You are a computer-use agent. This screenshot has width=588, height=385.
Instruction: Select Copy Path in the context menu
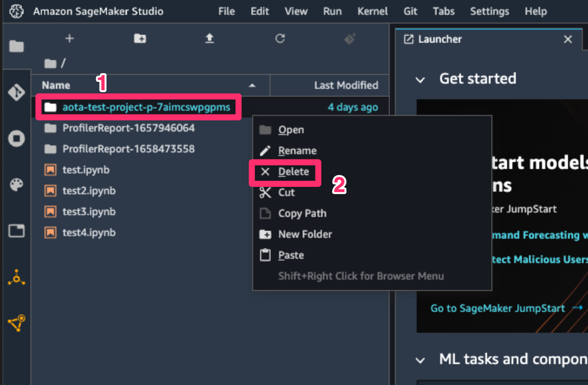click(x=301, y=213)
